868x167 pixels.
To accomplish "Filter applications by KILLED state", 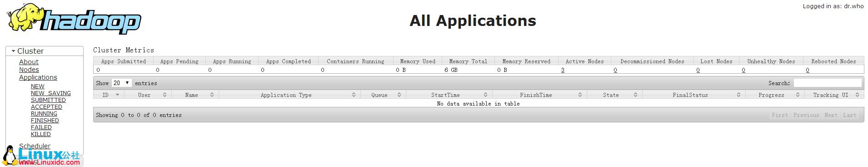I will tap(41, 134).
